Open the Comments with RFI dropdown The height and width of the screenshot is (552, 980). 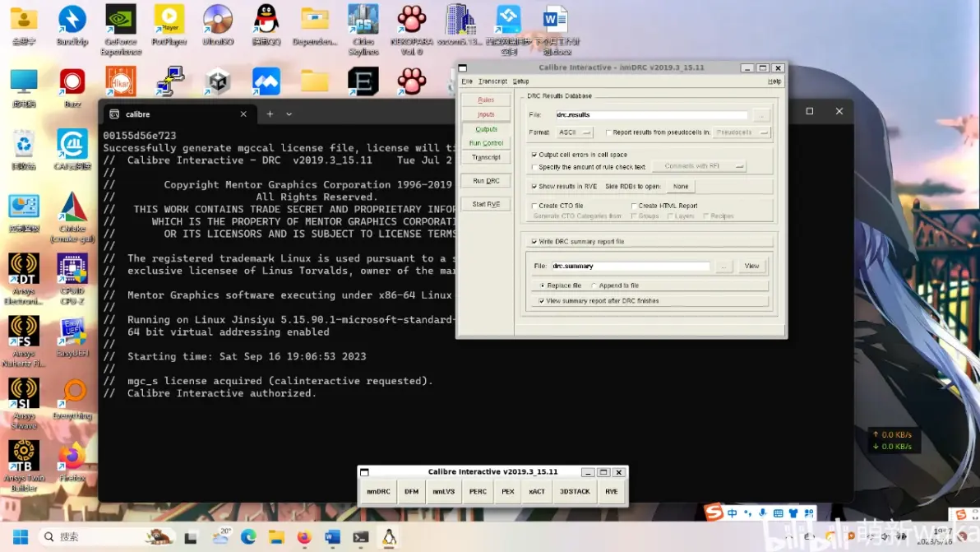699,166
